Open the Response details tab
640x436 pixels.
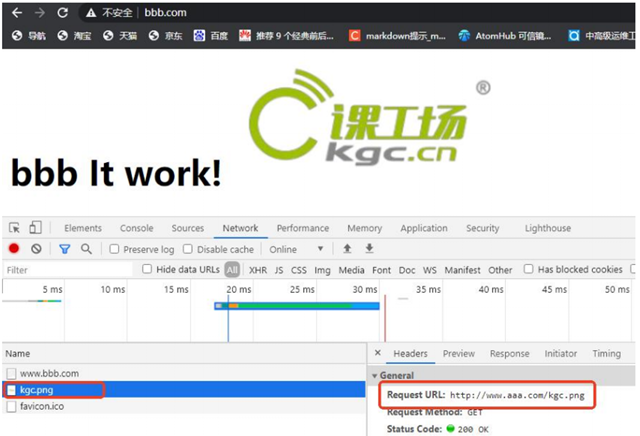(x=509, y=354)
